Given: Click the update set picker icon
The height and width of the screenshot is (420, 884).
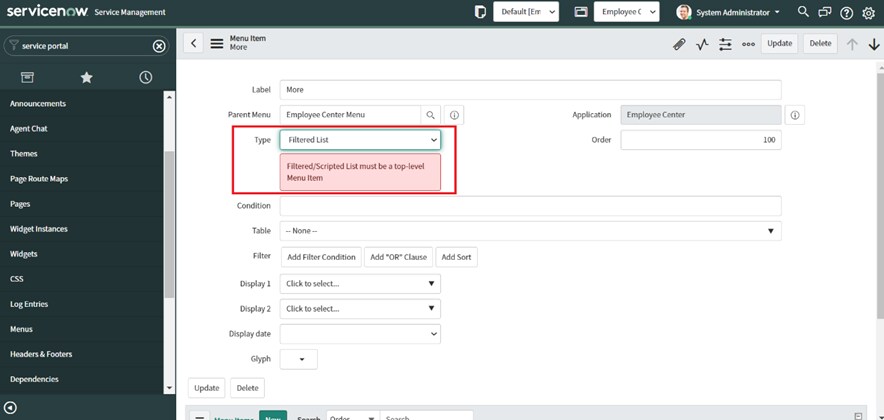Looking at the screenshot, I should pyautogui.click(x=480, y=12).
